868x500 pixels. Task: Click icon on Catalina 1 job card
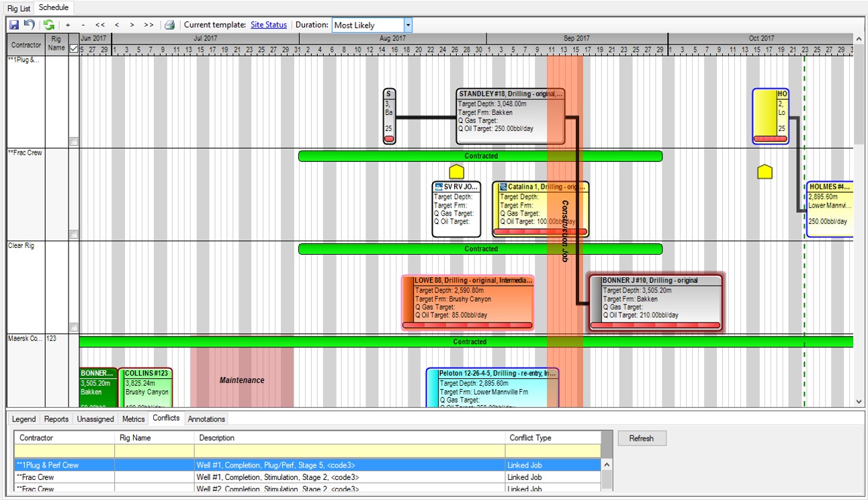pos(503,187)
